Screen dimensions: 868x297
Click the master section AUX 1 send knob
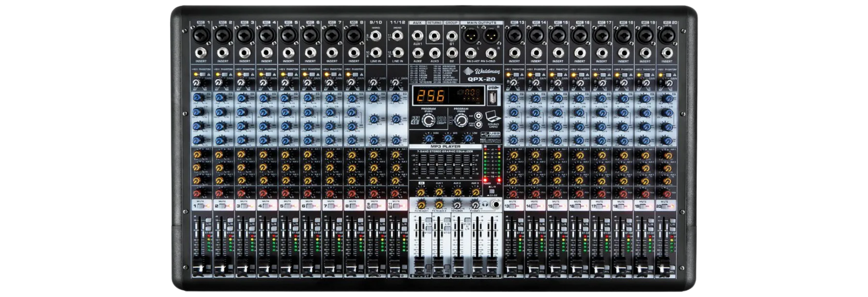(x=439, y=192)
